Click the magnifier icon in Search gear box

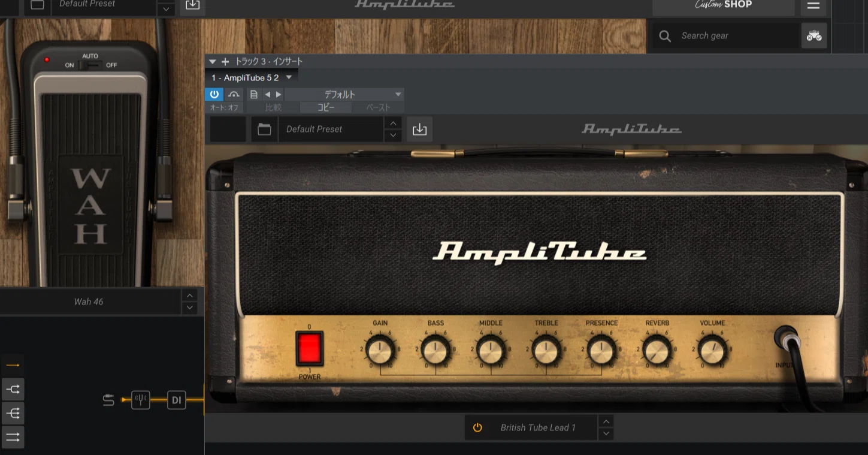point(665,36)
